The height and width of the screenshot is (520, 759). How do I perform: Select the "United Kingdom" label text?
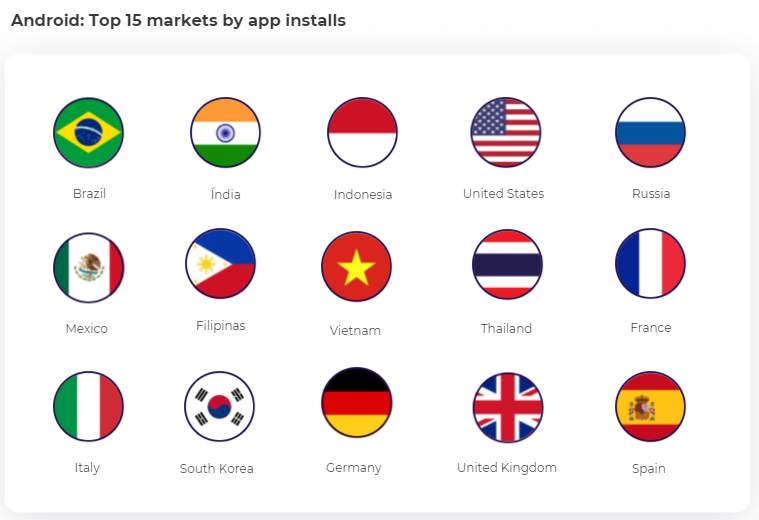[507, 468]
